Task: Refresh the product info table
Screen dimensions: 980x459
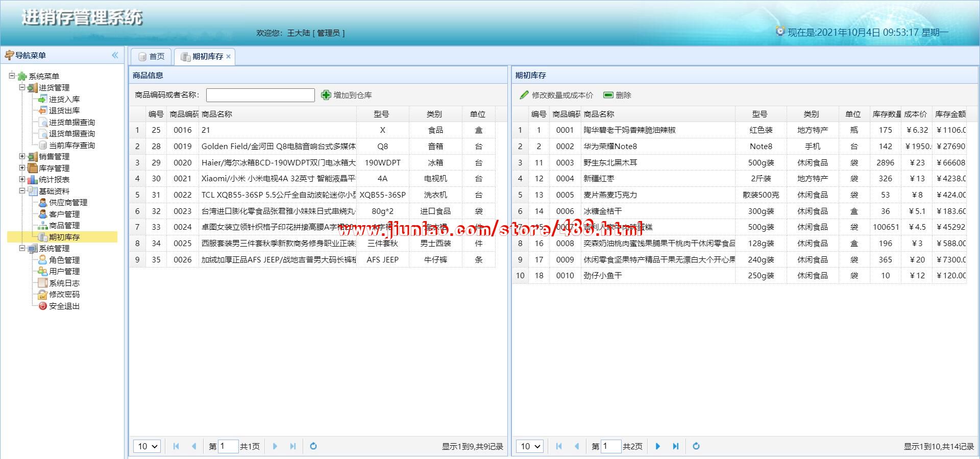Action: click(313, 446)
